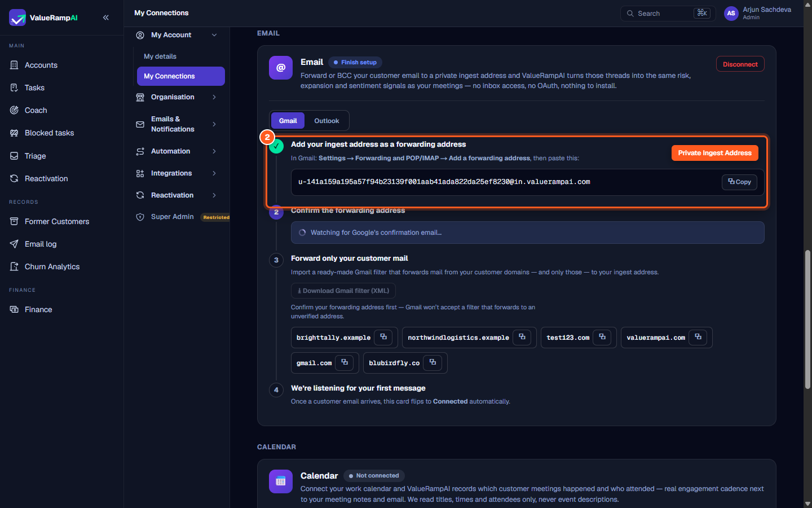Click the Copy ingest address button
The height and width of the screenshot is (508, 812).
739,182
